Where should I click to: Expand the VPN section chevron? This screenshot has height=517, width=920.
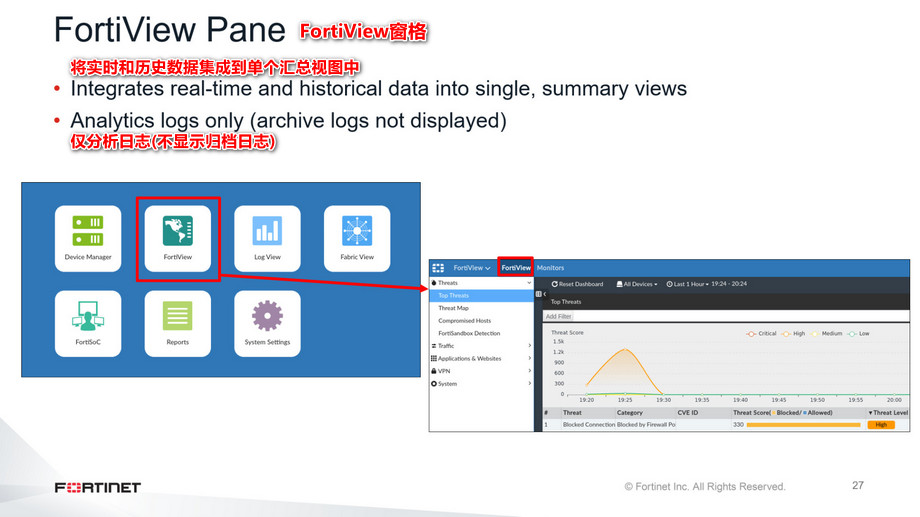529,371
